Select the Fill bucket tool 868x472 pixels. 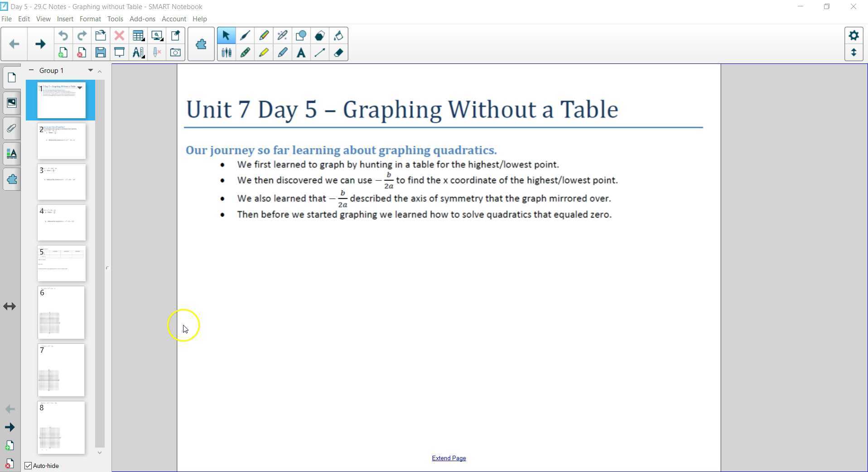click(x=338, y=36)
